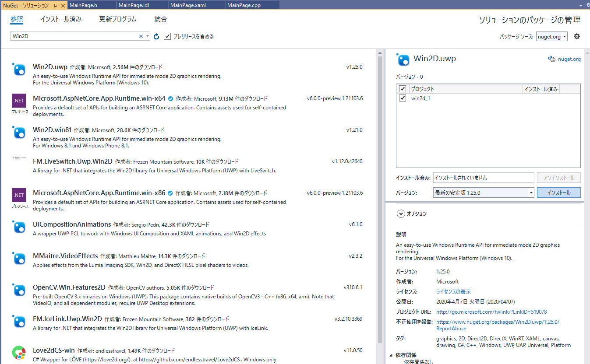Image resolution: width=590 pixels, height=364 pixels.
Task: Expand the Options section
Action: 401,214
